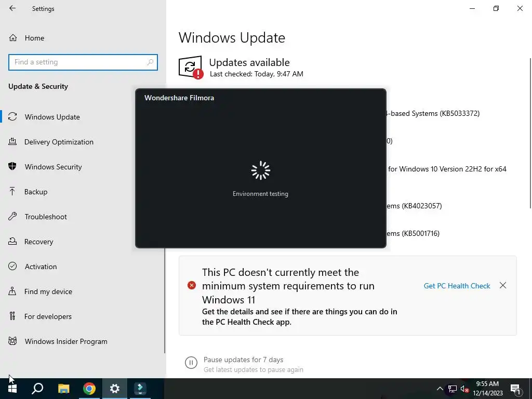Image resolution: width=532 pixels, height=399 pixels.
Task: Click Last checked: Today, 9:47 AM text
Action: coord(257,74)
